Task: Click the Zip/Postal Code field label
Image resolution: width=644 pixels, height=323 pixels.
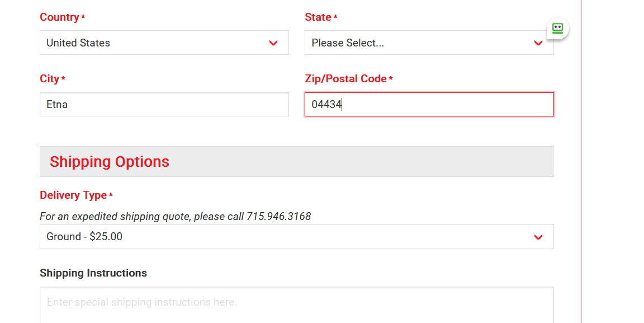Action: point(345,78)
